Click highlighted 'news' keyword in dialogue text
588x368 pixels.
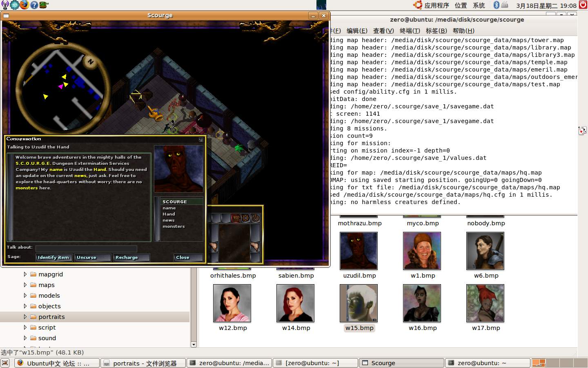click(x=80, y=175)
